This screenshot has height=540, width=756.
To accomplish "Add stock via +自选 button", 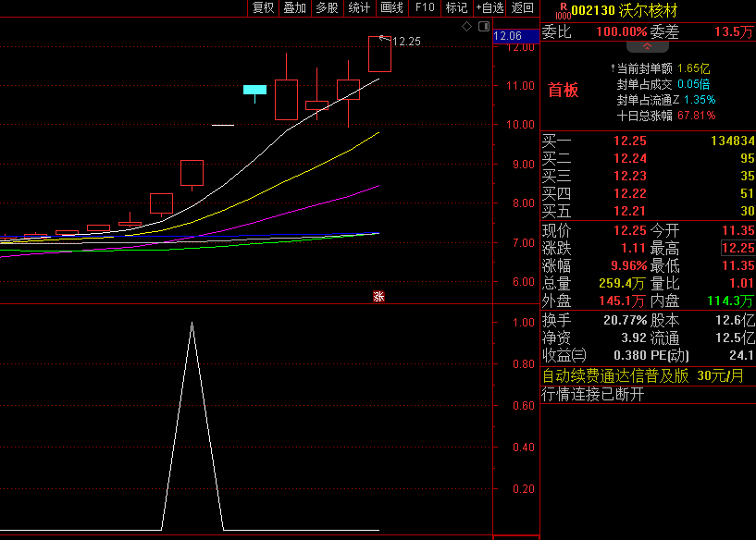I will click(x=490, y=7).
